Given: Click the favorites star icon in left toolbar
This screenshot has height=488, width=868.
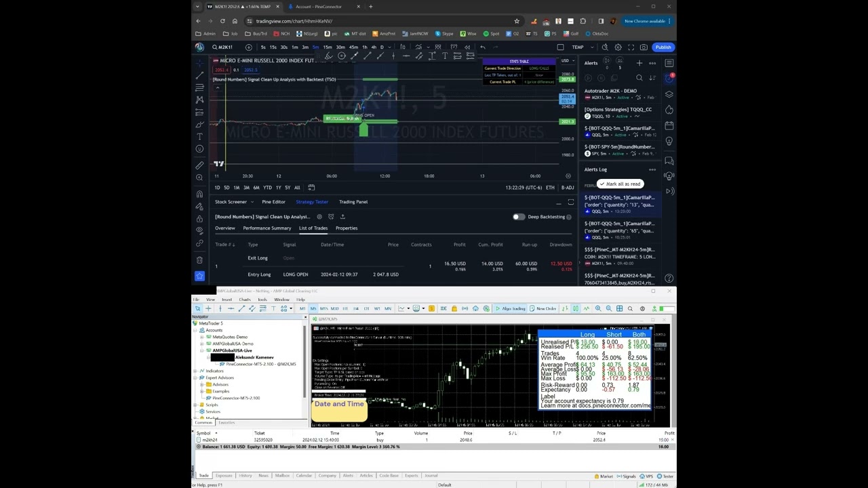Looking at the screenshot, I should [199, 276].
